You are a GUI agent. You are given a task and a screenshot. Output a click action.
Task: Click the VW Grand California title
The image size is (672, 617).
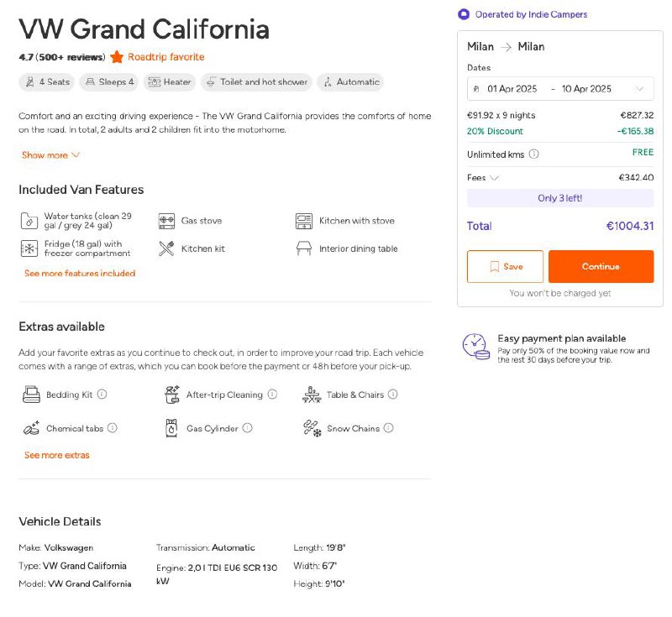tap(144, 29)
